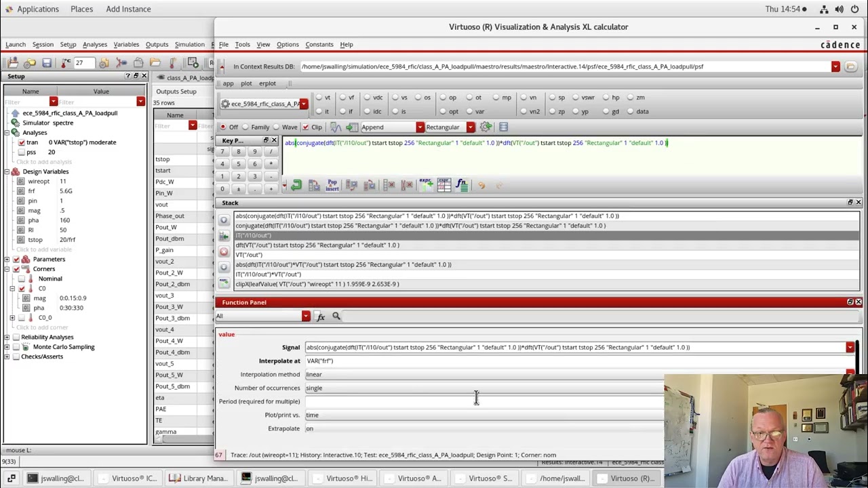Screen dimensions: 868x488
Task: Click keypad button 5
Action: pyautogui.click(x=238, y=164)
